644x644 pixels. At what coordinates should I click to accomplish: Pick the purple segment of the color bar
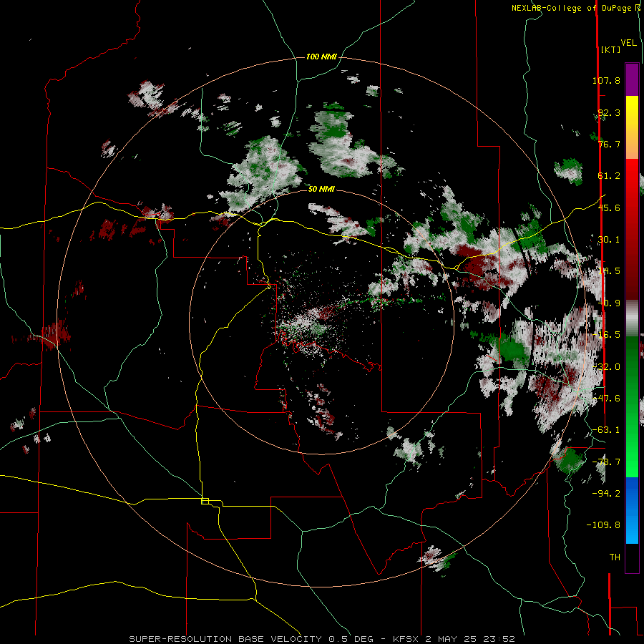pos(632,79)
